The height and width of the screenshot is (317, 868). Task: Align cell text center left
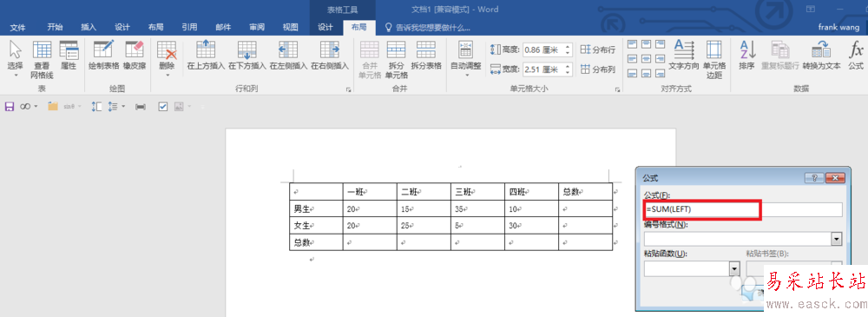tap(633, 59)
